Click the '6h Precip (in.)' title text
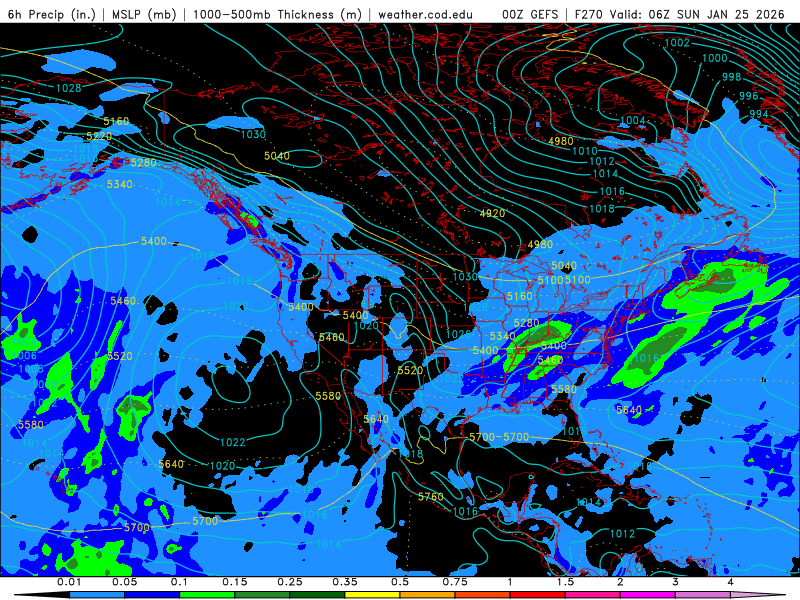This screenshot has width=800, height=600. pyautogui.click(x=52, y=14)
